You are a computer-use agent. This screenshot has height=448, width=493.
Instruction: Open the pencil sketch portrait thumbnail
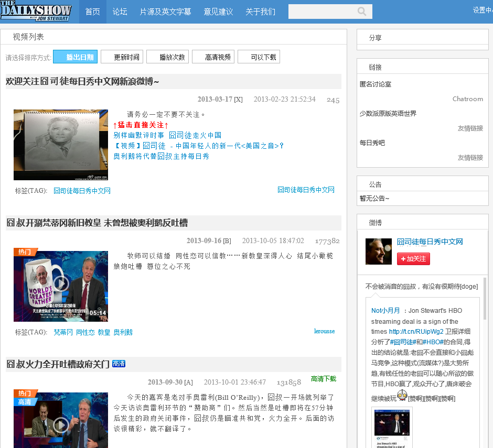click(x=61, y=145)
